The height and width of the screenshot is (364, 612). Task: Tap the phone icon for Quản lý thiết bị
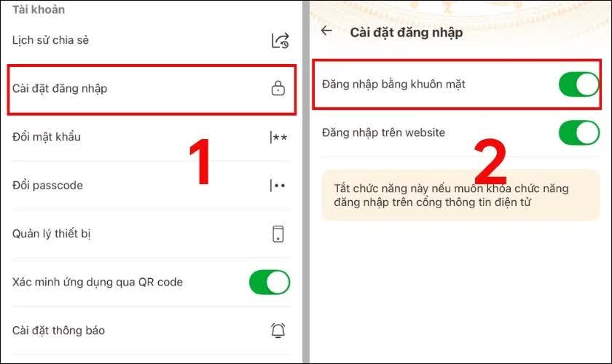(278, 234)
